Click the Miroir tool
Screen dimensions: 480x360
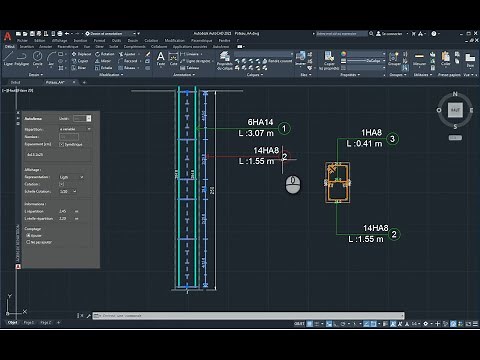103,61
